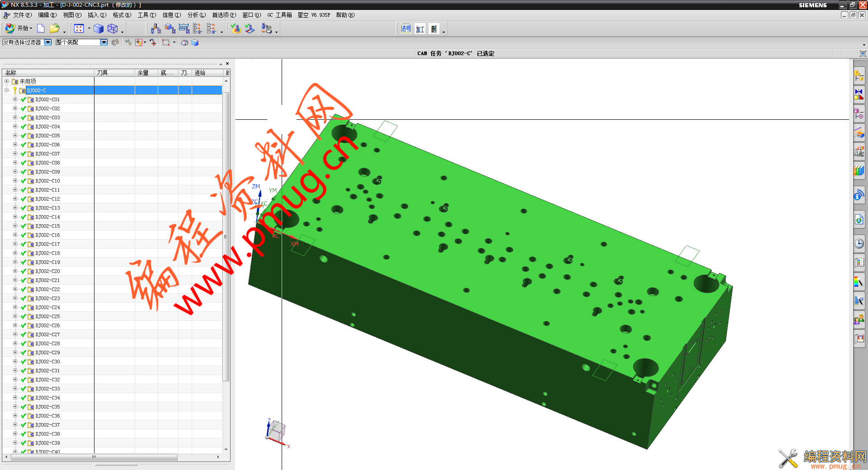868x470 pixels.
Task: Expand the DJ002-C01 operation node
Action: click(x=15, y=99)
